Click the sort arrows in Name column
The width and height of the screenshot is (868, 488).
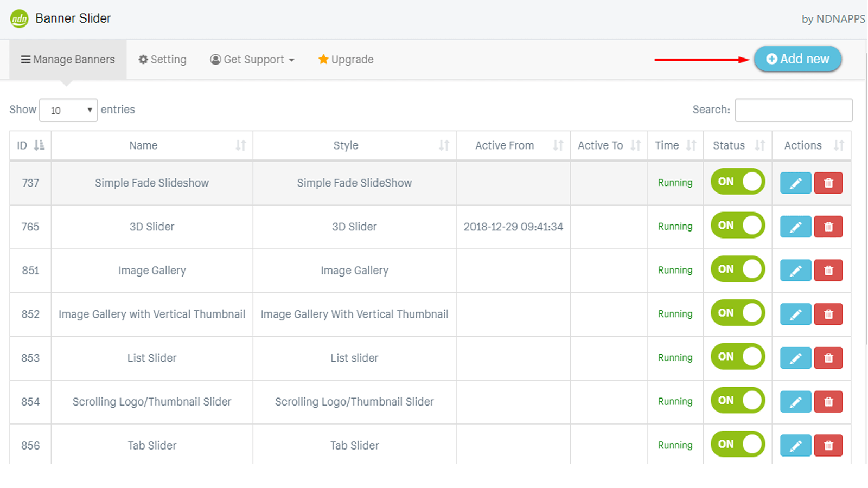pyautogui.click(x=240, y=145)
